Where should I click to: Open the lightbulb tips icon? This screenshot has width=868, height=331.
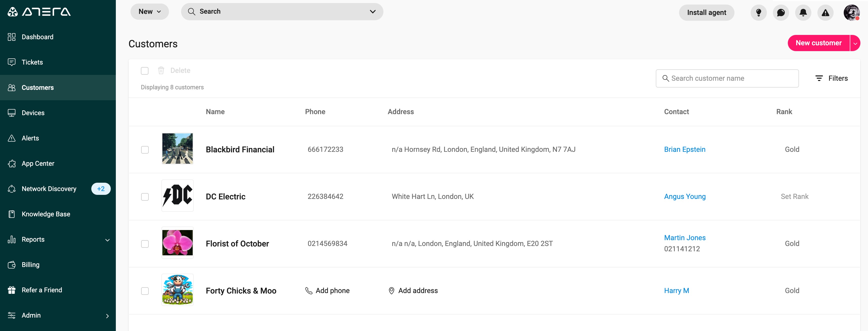(x=758, y=12)
